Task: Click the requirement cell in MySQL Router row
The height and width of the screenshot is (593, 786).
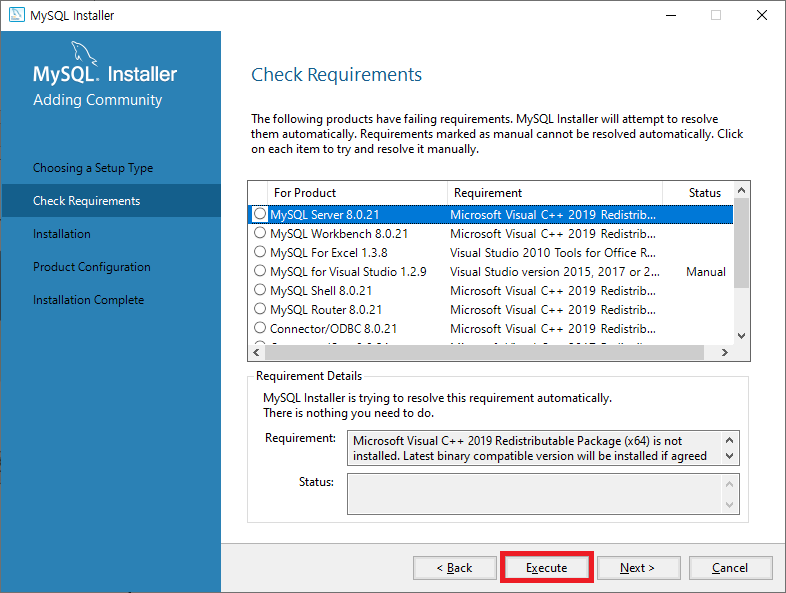Action: pyautogui.click(x=553, y=310)
